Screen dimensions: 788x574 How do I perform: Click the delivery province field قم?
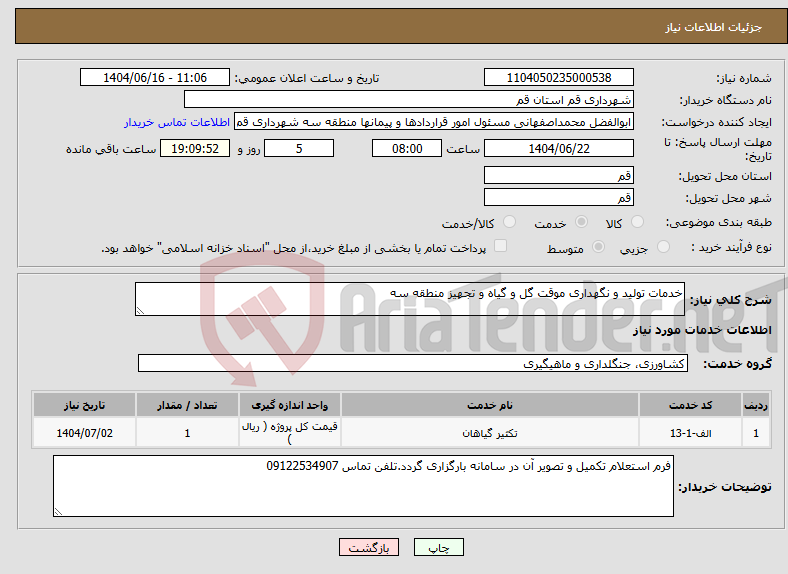point(559,175)
